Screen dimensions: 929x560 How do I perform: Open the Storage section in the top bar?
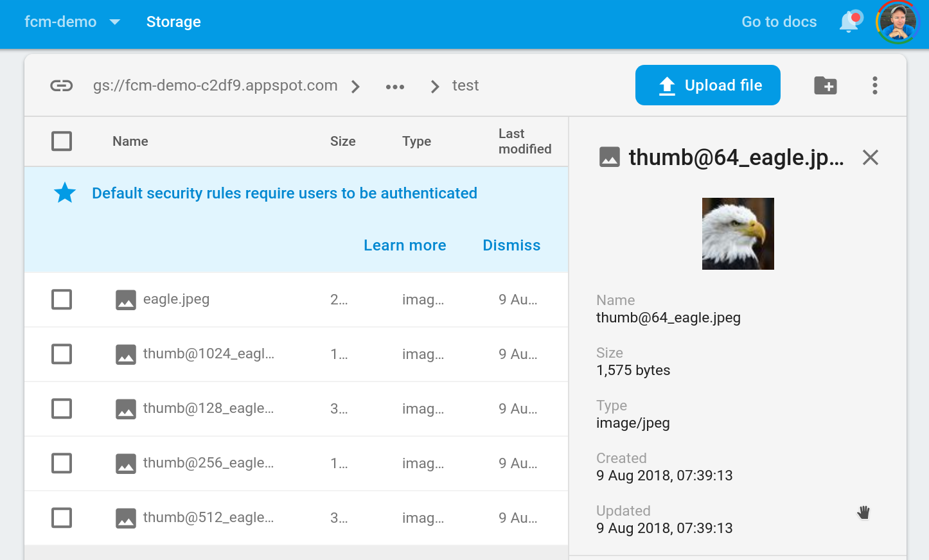(x=173, y=21)
